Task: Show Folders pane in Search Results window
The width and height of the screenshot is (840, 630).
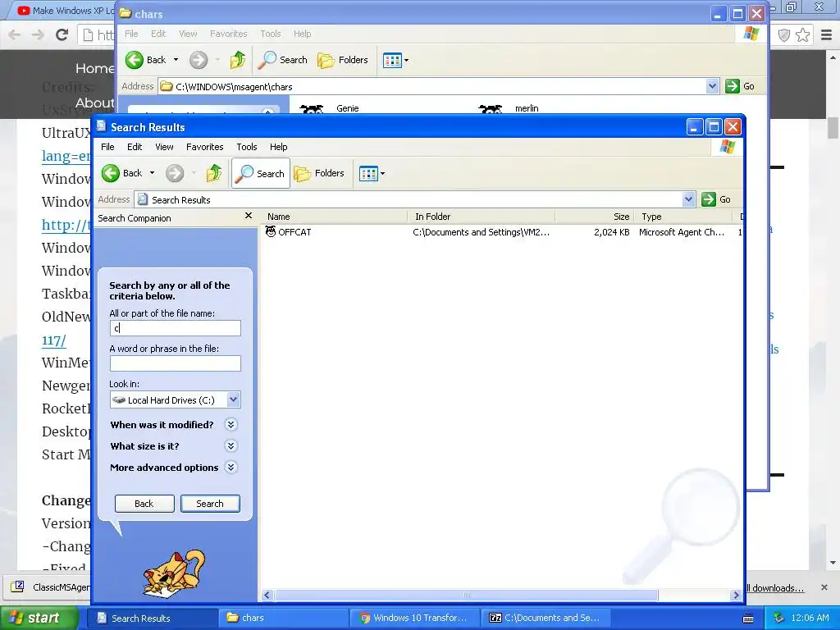Action: [x=319, y=173]
